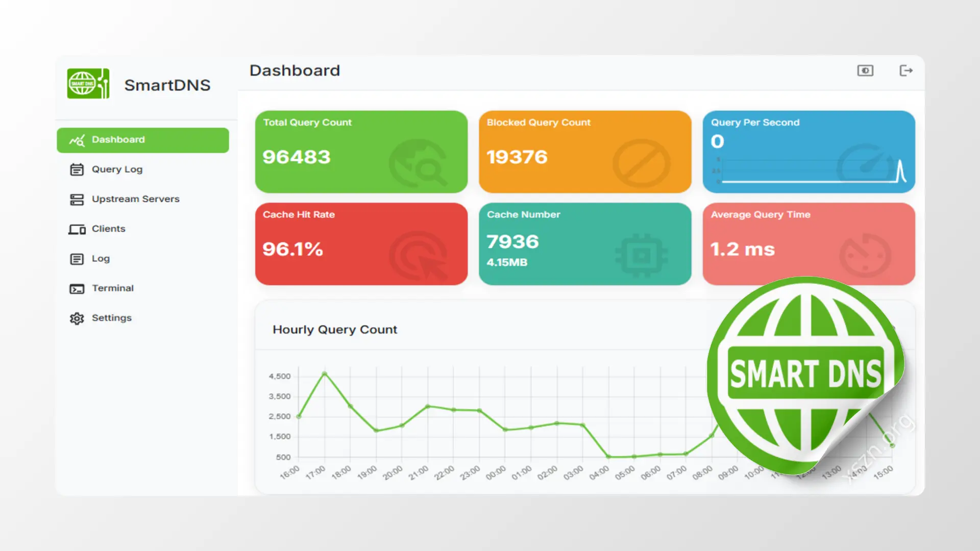
Task: Click the chip icon on Cache Number card
Action: (642, 255)
